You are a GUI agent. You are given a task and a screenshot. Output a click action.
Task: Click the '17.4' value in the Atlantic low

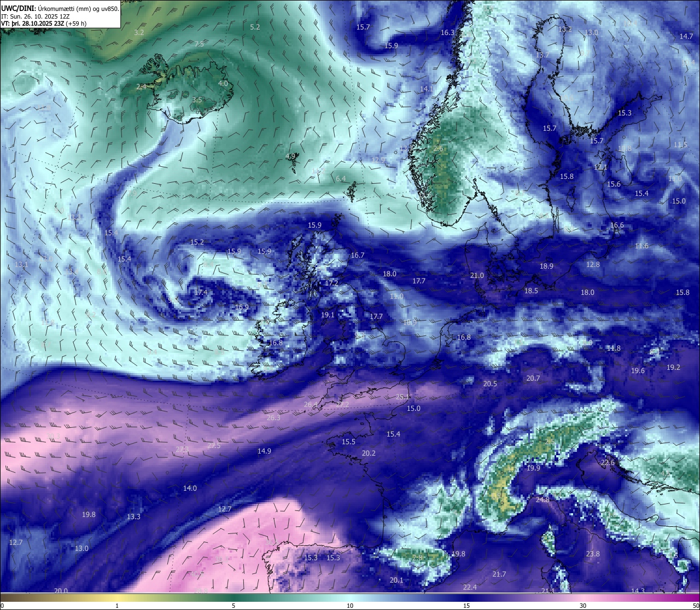pyautogui.click(x=201, y=293)
